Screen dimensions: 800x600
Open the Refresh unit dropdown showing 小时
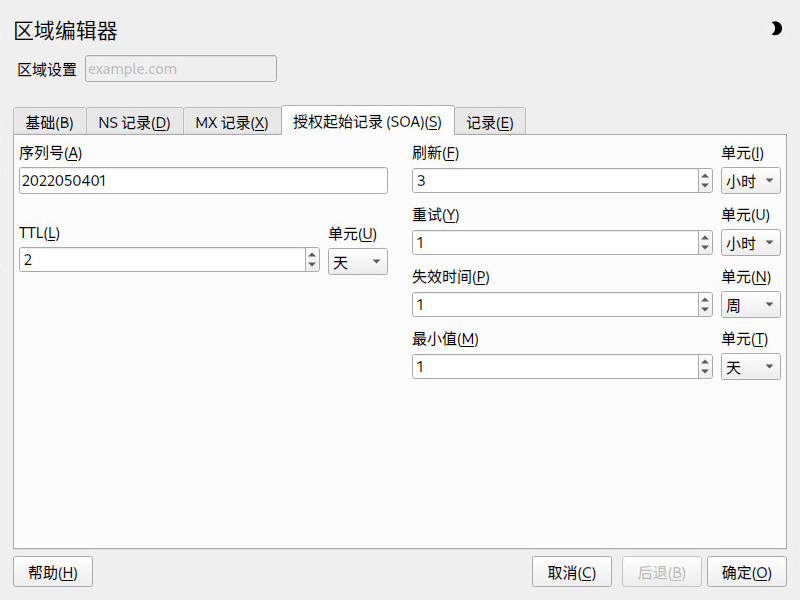751,181
